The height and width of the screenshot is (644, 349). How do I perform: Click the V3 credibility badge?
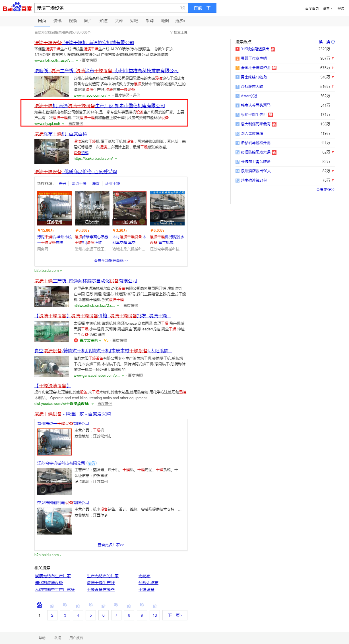(106, 340)
